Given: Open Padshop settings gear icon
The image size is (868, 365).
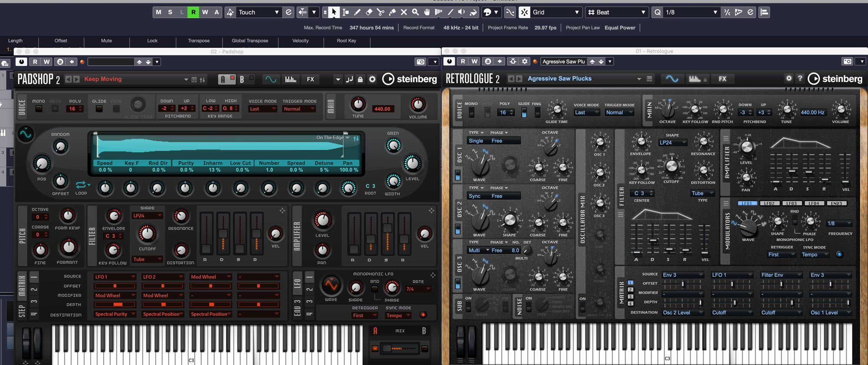Looking at the screenshot, I should 372,79.
